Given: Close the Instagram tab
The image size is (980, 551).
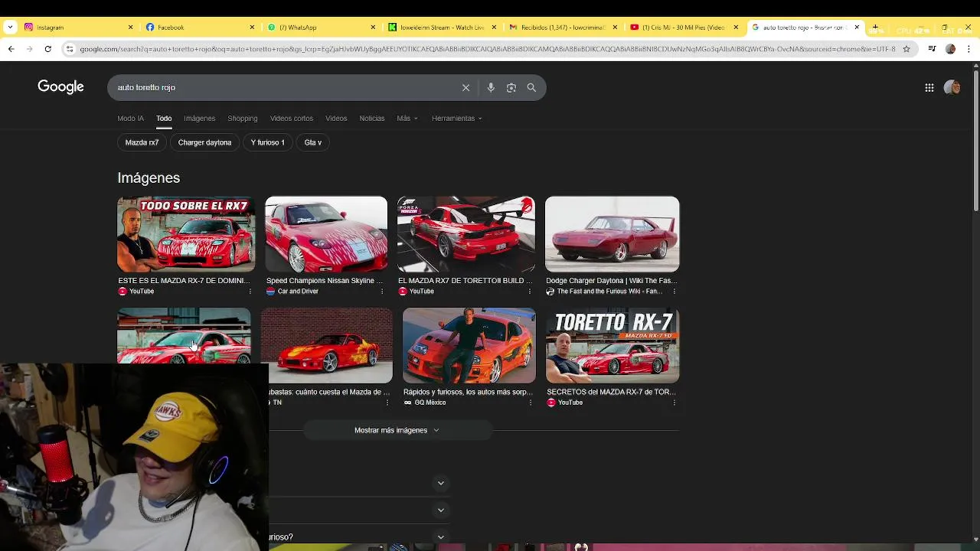Looking at the screenshot, I should [x=130, y=28].
